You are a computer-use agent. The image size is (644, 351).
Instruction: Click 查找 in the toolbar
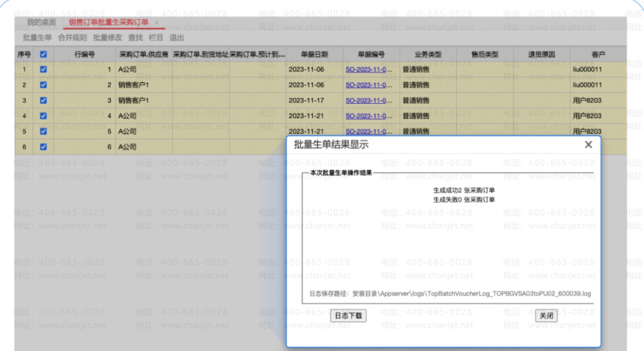(135, 37)
